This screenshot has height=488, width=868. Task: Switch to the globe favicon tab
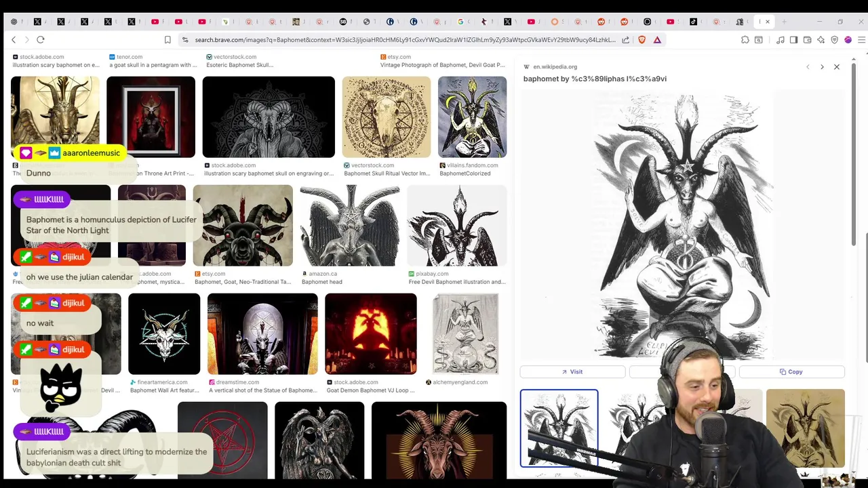point(367,22)
